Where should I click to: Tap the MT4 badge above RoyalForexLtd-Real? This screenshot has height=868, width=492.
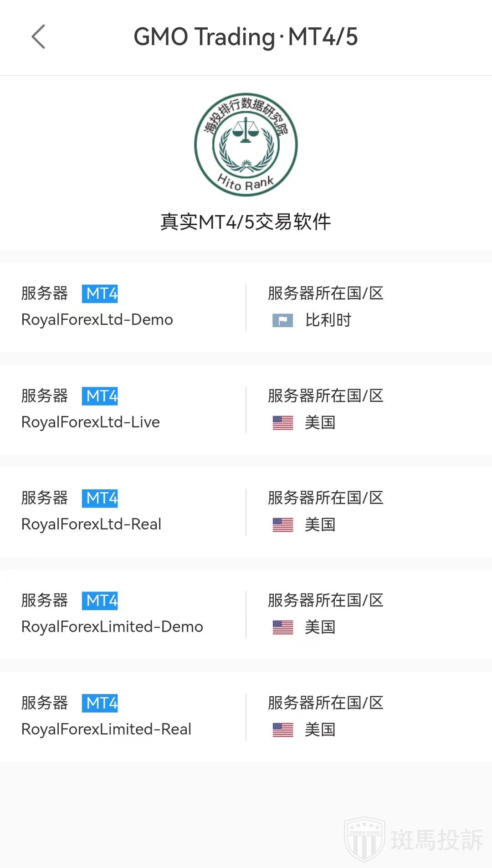tap(100, 498)
